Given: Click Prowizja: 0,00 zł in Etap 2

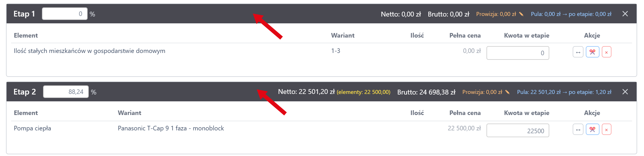Looking at the screenshot, I should (x=482, y=92).
